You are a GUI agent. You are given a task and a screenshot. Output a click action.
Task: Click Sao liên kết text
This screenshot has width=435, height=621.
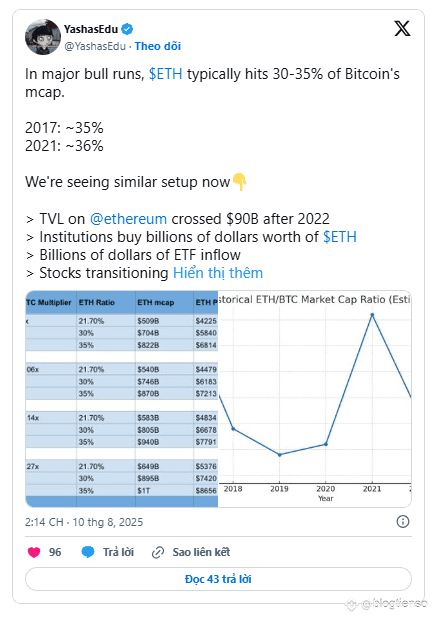point(201,552)
